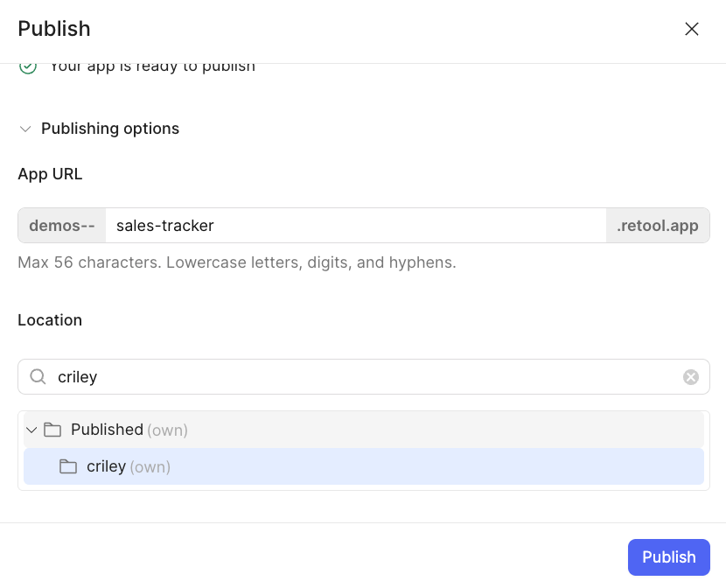Image resolution: width=726 pixels, height=588 pixels.
Task: Select the criley (own) folder row
Action: [364, 466]
